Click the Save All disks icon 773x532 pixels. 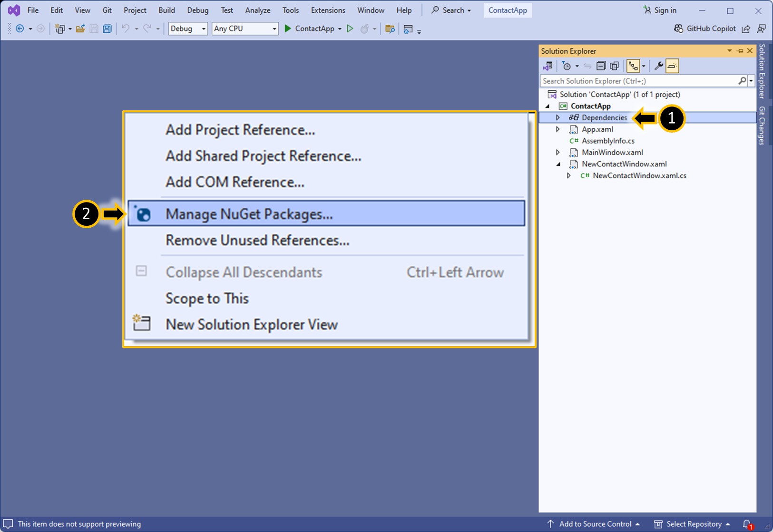(108, 29)
